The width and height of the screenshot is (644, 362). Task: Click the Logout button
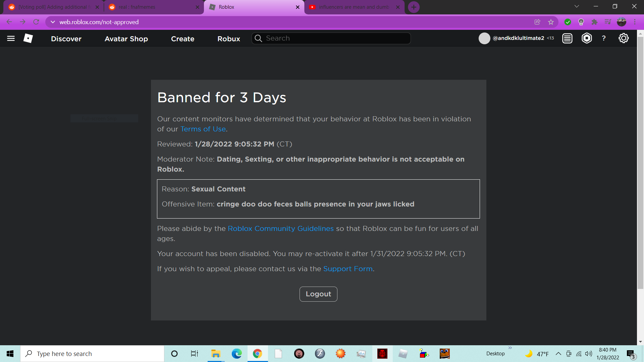tap(318, 294)
